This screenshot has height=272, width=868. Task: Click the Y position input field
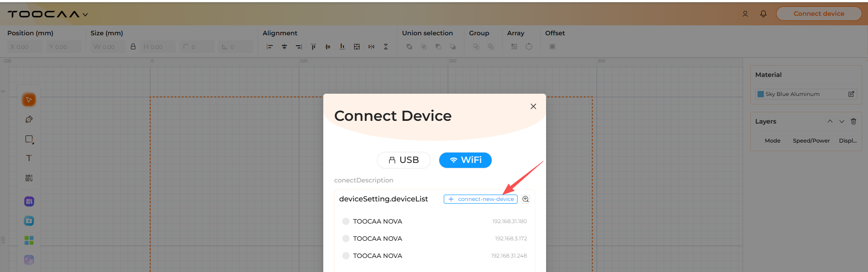pyautogui.click(x=64, y=47)
